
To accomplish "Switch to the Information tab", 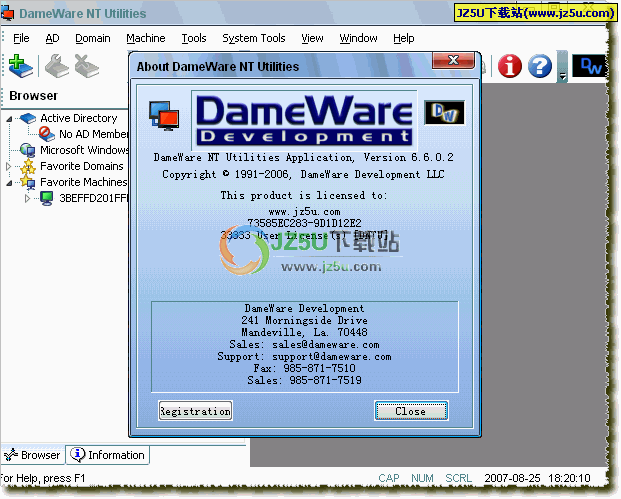I will 108,455.
